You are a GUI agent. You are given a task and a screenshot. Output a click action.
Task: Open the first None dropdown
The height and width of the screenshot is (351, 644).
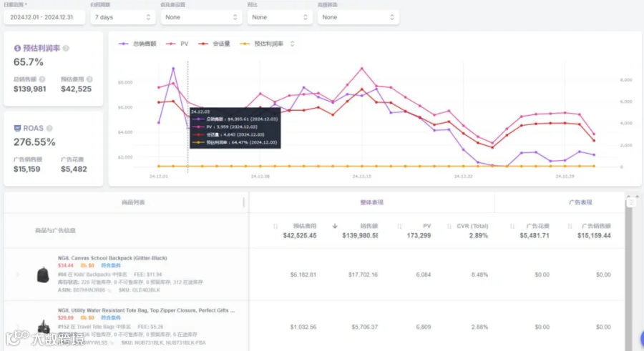tap(201, 17)
